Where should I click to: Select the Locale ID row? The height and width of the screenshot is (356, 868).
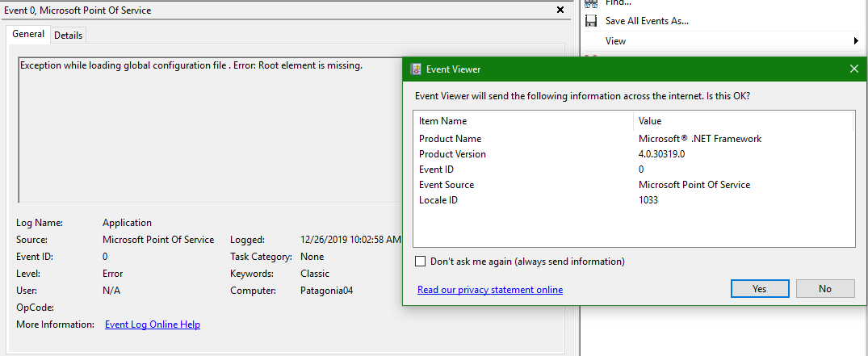click(634, 200)
